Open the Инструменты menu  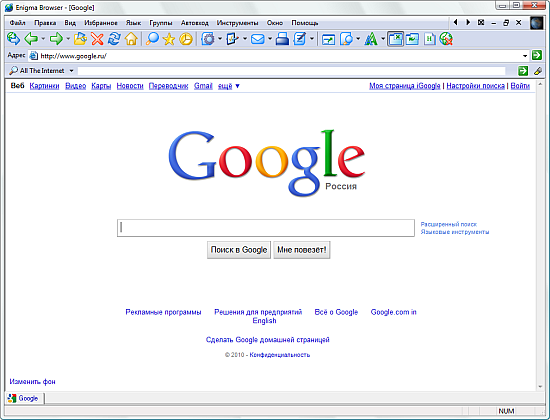click(x=237, y=23)
